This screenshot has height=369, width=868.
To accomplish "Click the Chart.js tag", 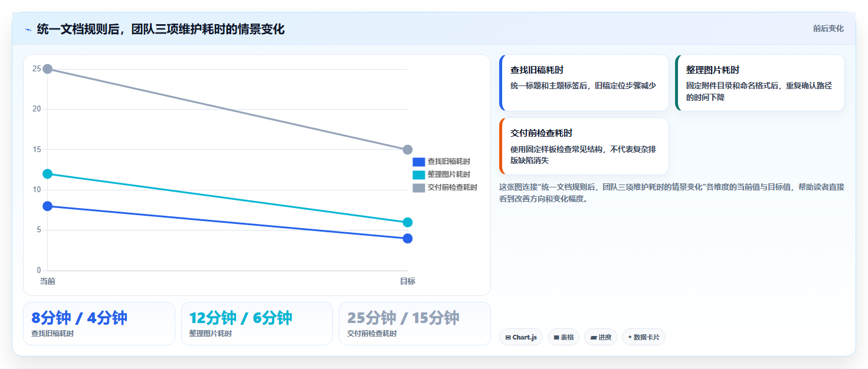I will (x=521, y=337).
